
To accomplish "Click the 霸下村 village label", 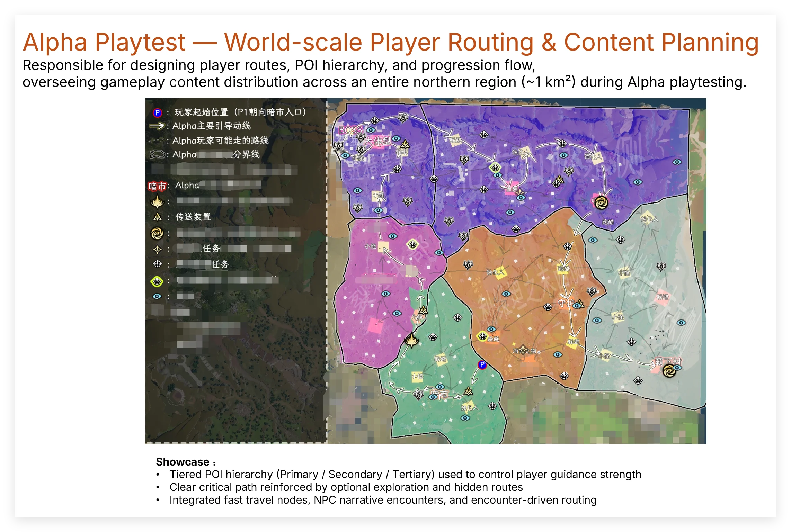I will [668, 362].
